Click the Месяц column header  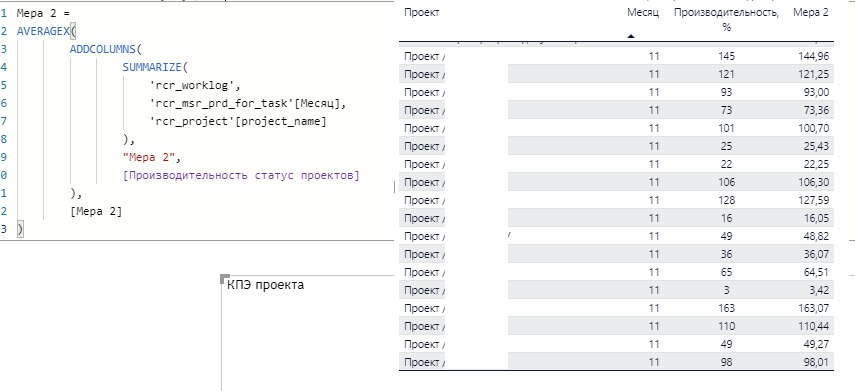(x=643, y=13)
